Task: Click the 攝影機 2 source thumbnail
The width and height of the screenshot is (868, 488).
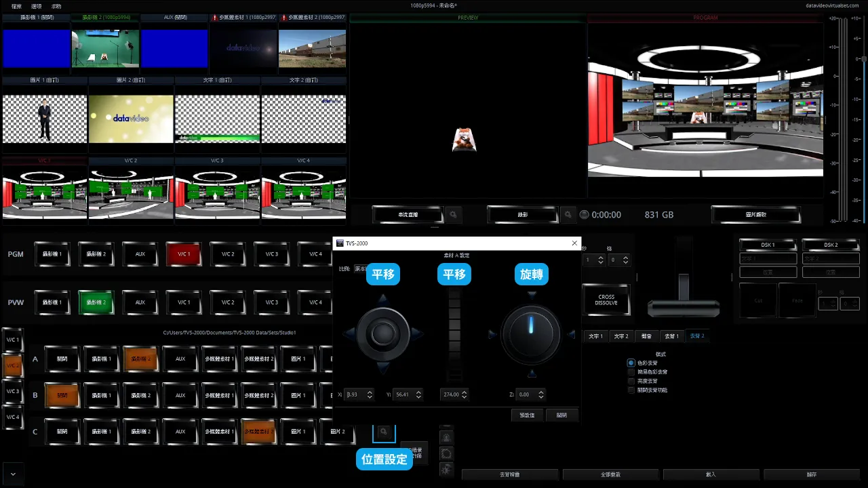Action: (x=105, y=48)
